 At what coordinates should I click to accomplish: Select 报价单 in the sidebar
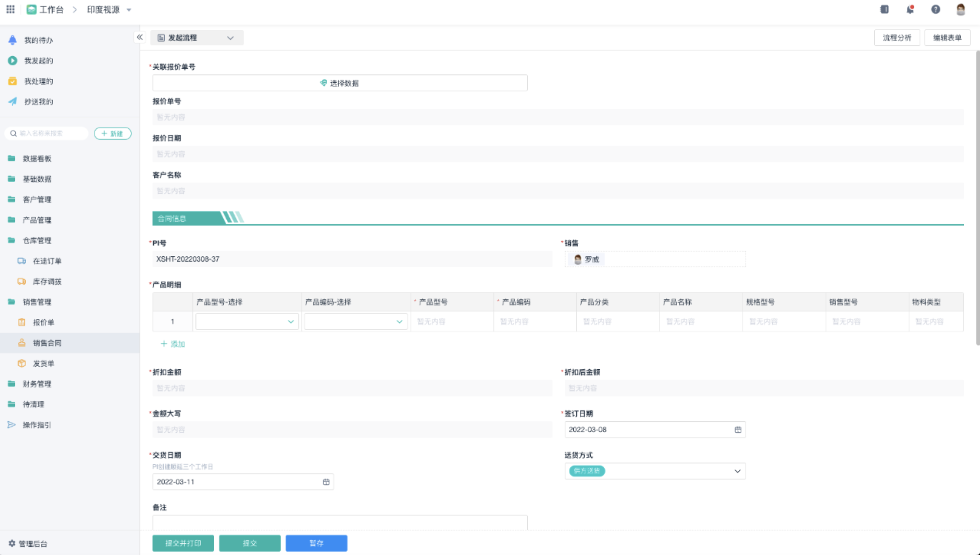tap(43, 322)
